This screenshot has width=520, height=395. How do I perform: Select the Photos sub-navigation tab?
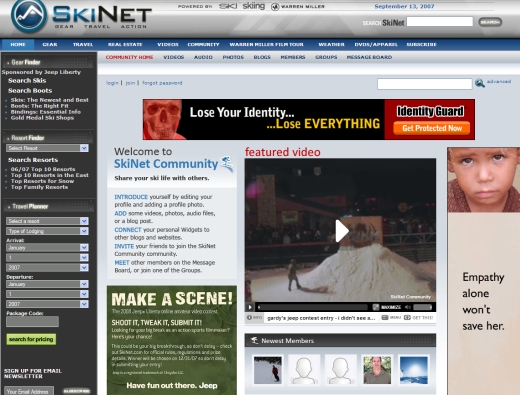[233, 57]
